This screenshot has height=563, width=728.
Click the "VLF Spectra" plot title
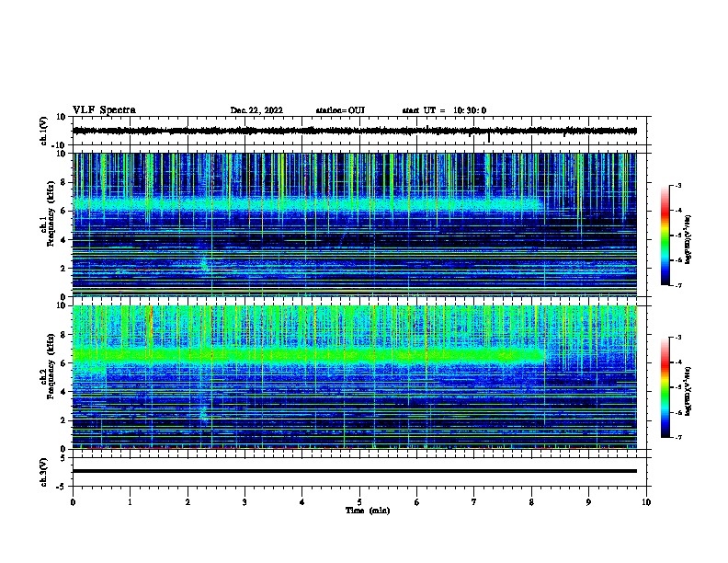tap(104, 110)
